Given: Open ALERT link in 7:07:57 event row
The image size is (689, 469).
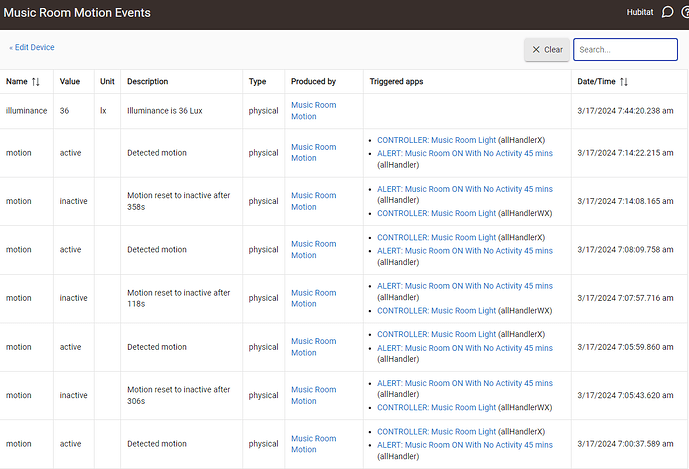Looking at the screenshot, I should [x=464, y=286].
